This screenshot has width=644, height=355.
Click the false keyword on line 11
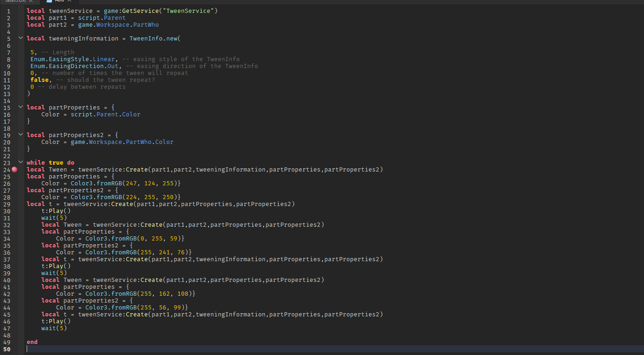40,80
